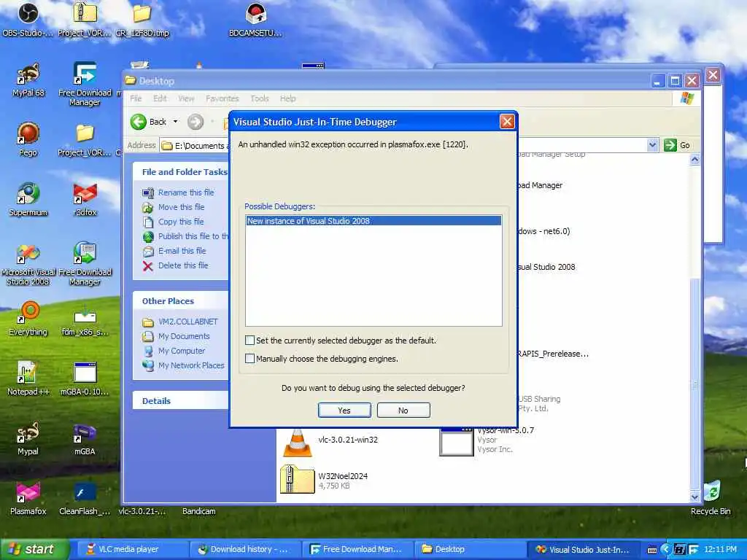Open the Tools menu in Desktop window
The width and height of the screenshot is (747, 560).
coord(260,98)
